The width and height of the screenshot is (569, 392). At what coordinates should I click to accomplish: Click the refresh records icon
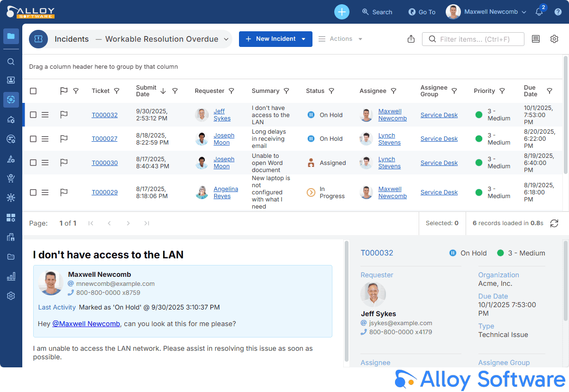554,223
